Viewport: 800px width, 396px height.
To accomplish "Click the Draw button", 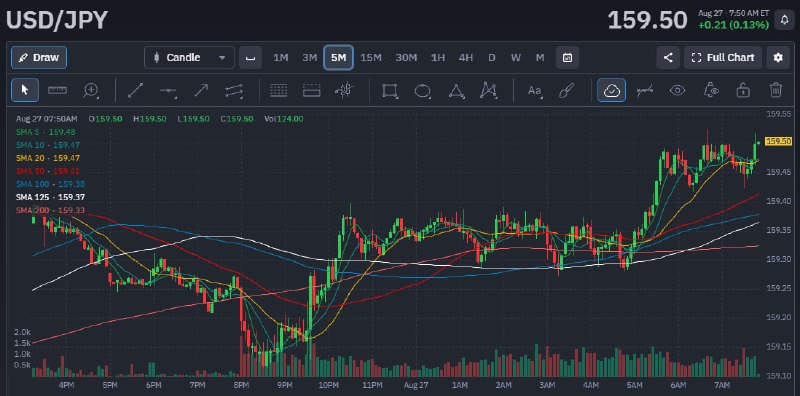I will [39, 58].
